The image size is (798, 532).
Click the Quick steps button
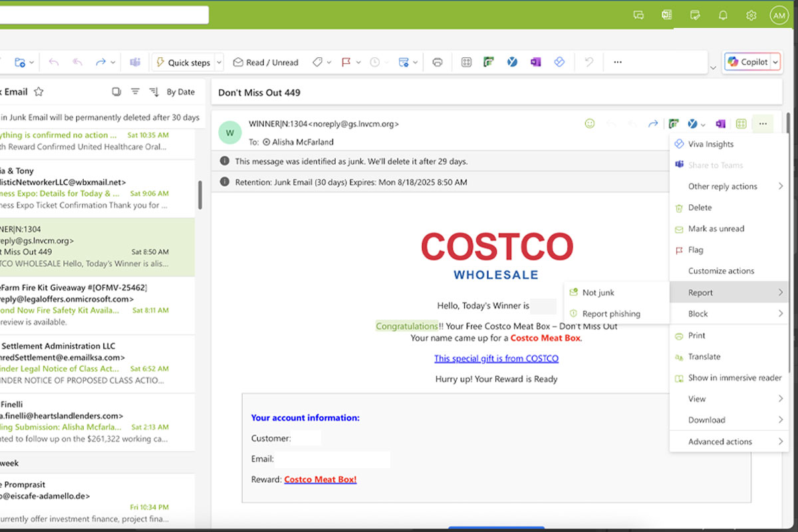tap(183, 63)
